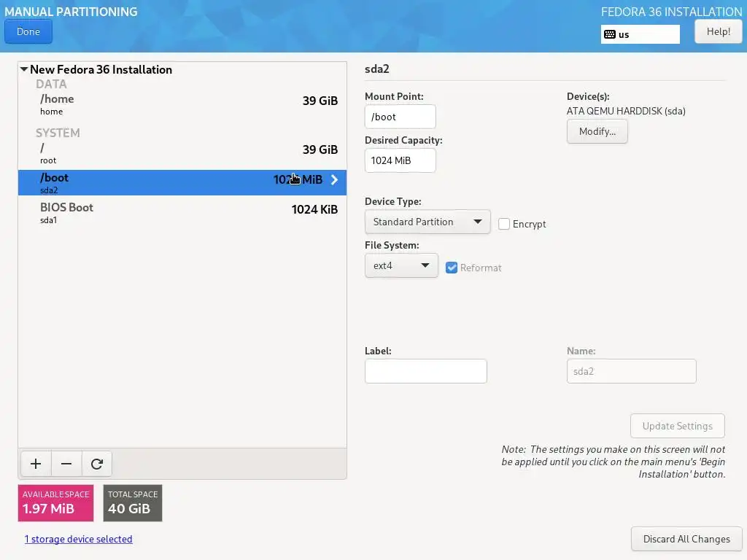Click the Done button
Viewport: 747px width, 560px height.
[28, 31]
